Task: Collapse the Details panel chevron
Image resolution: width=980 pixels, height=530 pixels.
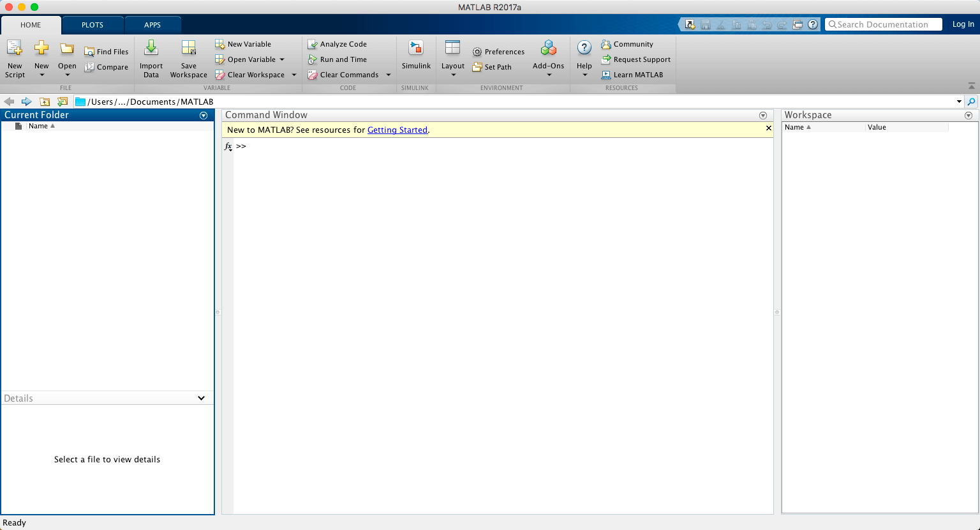Action: coord(202,398)
